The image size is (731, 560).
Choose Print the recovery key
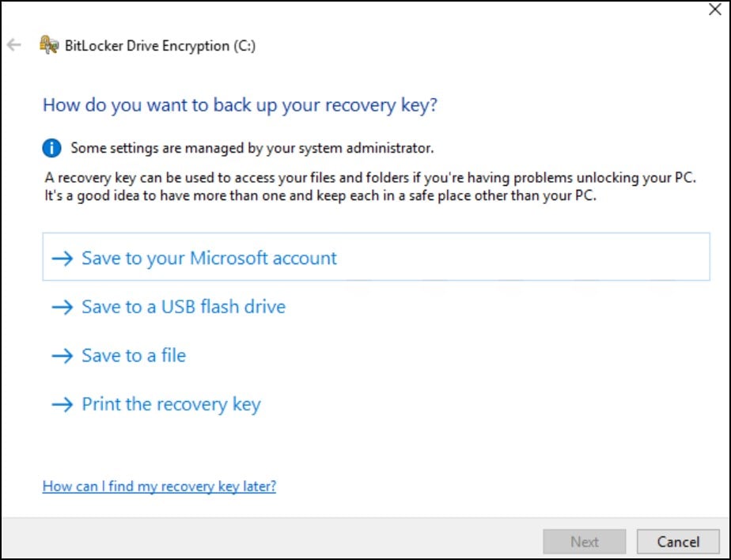171,404
